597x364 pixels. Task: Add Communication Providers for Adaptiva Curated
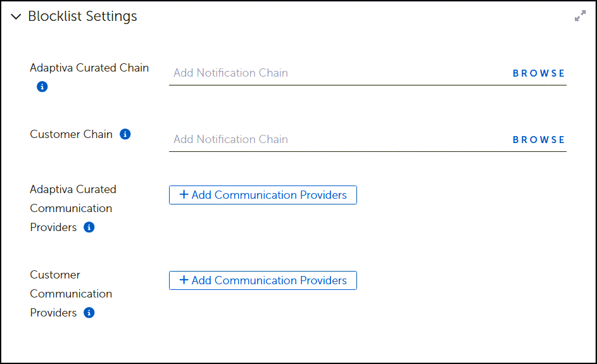pos(263,195)
